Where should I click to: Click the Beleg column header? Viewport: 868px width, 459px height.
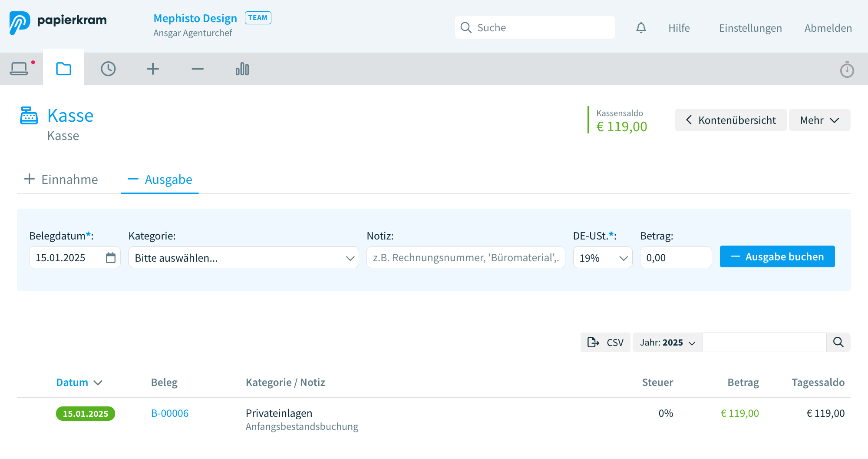[164, 382]
